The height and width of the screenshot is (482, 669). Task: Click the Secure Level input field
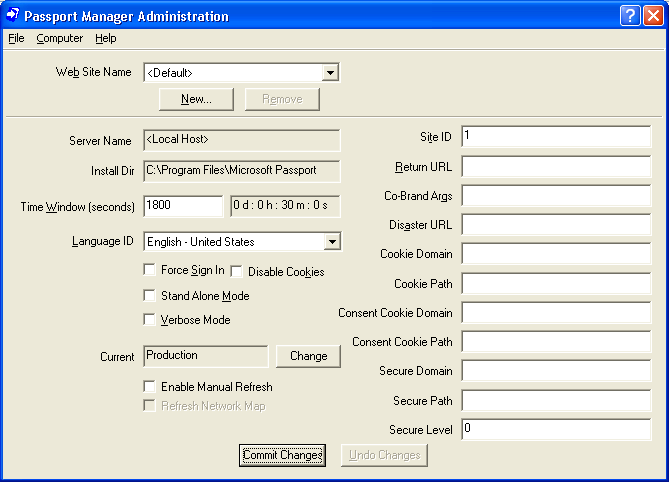(556, 429)
